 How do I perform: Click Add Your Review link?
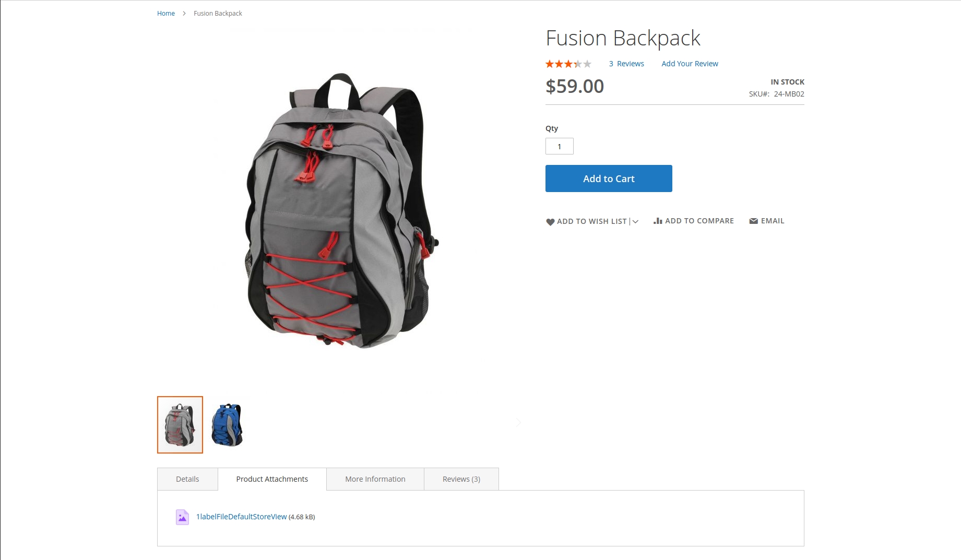(690, 64)
